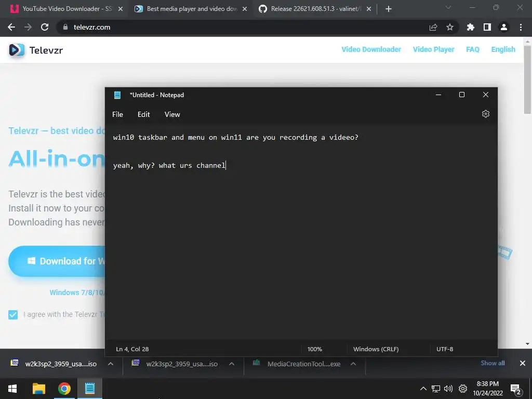This screenshot has height=399, width=532.
Task: Close the GitHub Release tab
Action: tap(369, 9)
